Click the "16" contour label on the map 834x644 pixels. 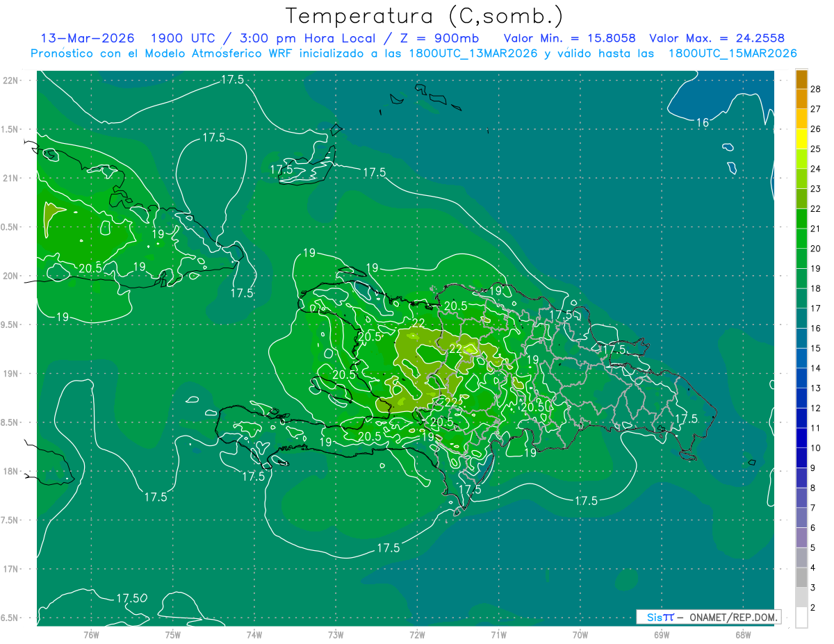tap(703, 123)
